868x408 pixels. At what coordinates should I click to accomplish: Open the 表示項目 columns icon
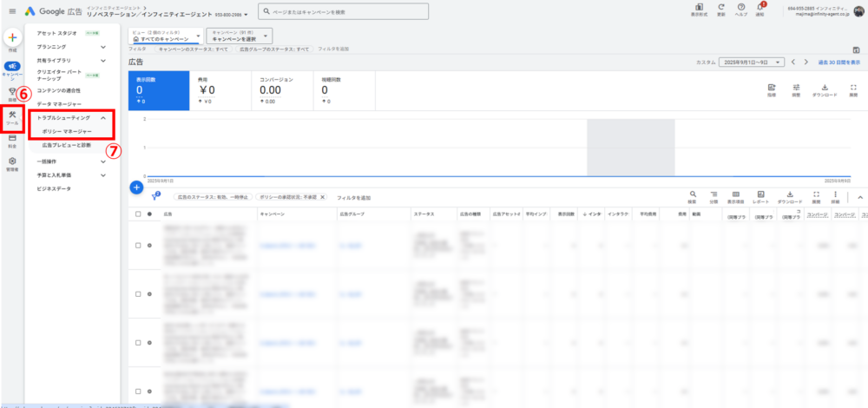735,194
